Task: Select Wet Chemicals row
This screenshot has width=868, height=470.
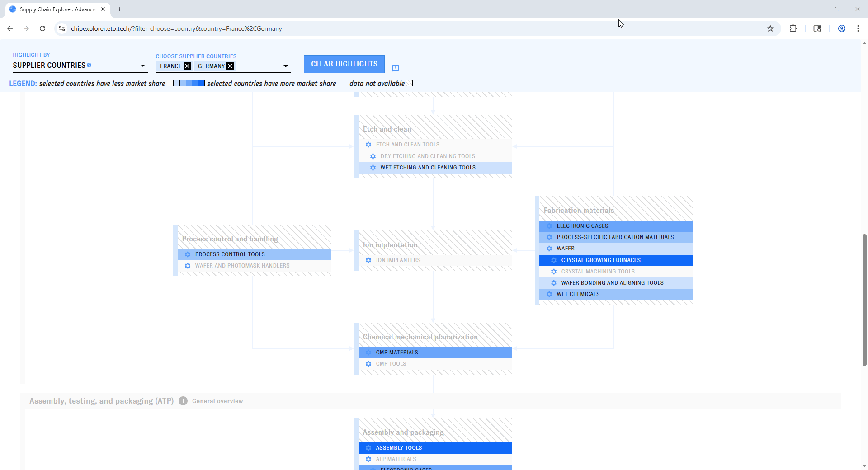Action: tap(616, 294)
